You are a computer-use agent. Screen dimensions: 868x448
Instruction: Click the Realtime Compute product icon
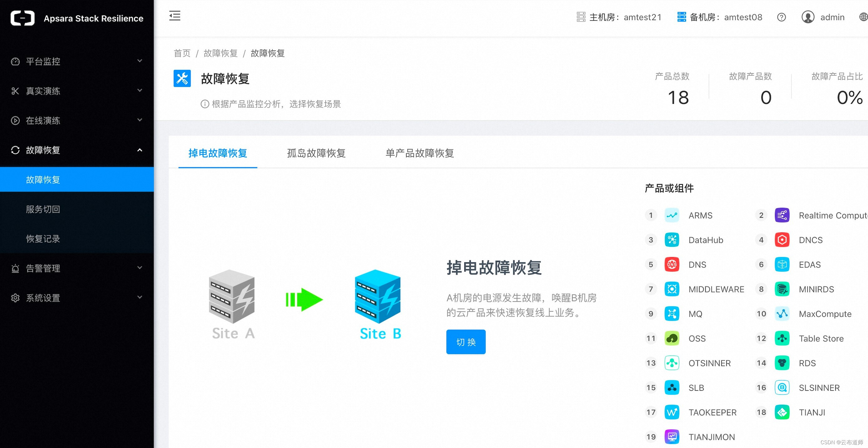[x=782, y=215]
